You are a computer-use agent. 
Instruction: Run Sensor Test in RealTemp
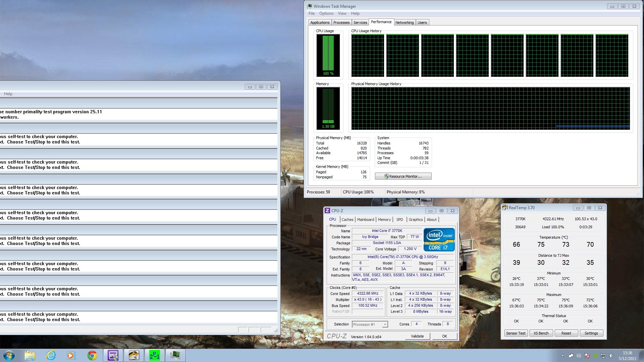tap(516, 333)
